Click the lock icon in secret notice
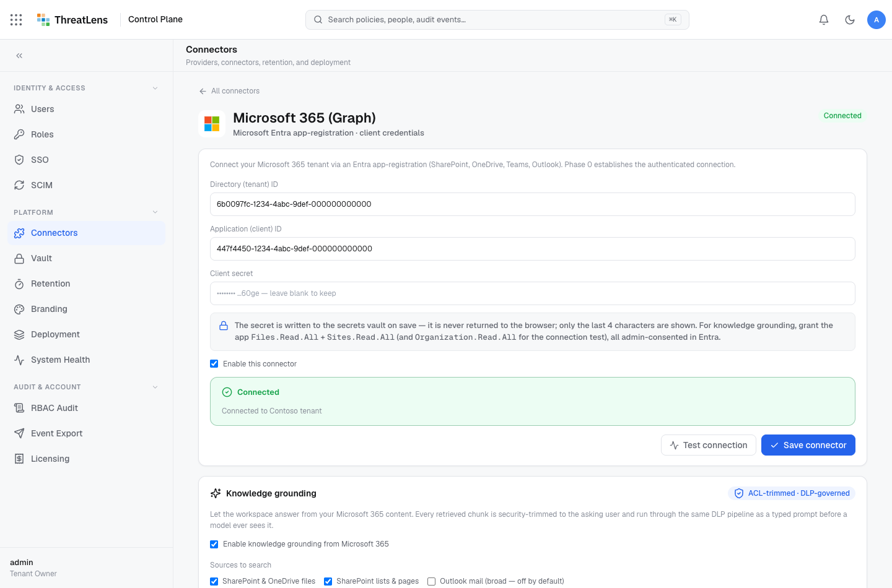 tap(224, 326)
